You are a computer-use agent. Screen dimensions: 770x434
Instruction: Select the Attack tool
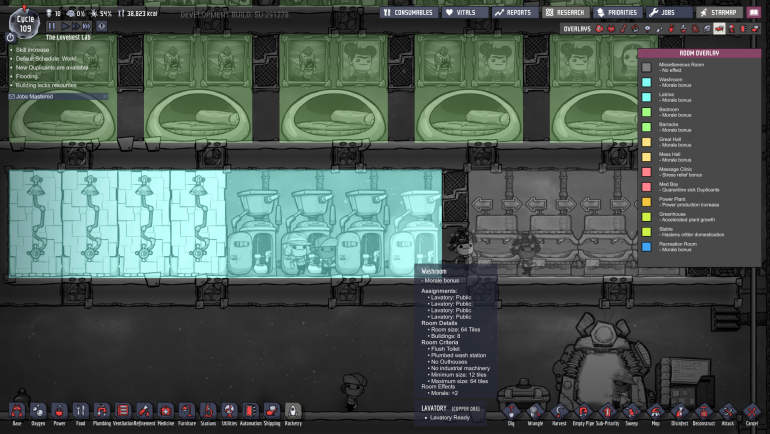click(x=728, y=411)
